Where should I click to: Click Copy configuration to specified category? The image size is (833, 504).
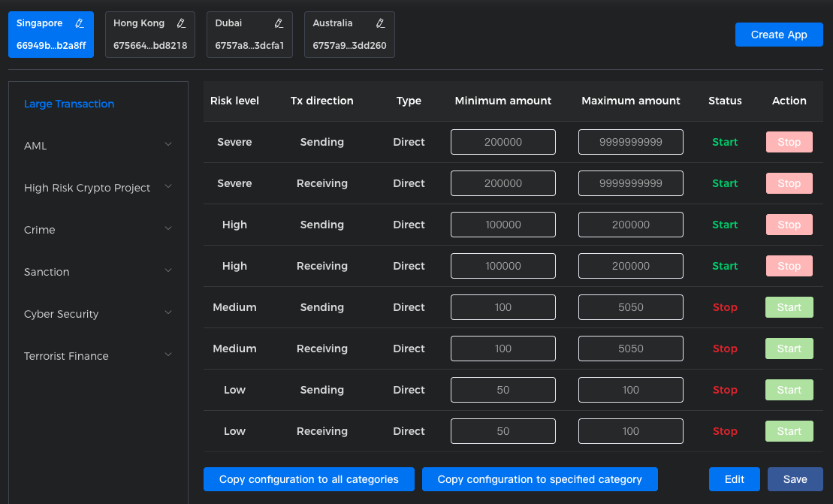(x=540, y=479)
